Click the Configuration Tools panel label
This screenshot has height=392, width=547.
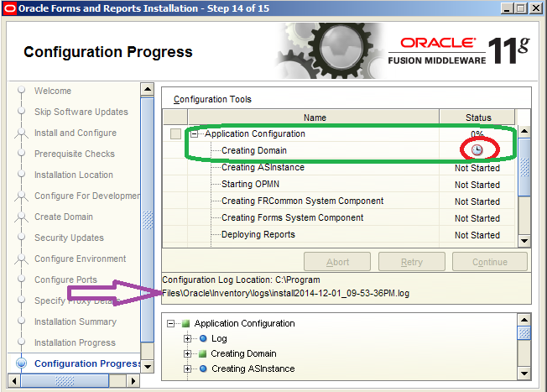point(212,100)
